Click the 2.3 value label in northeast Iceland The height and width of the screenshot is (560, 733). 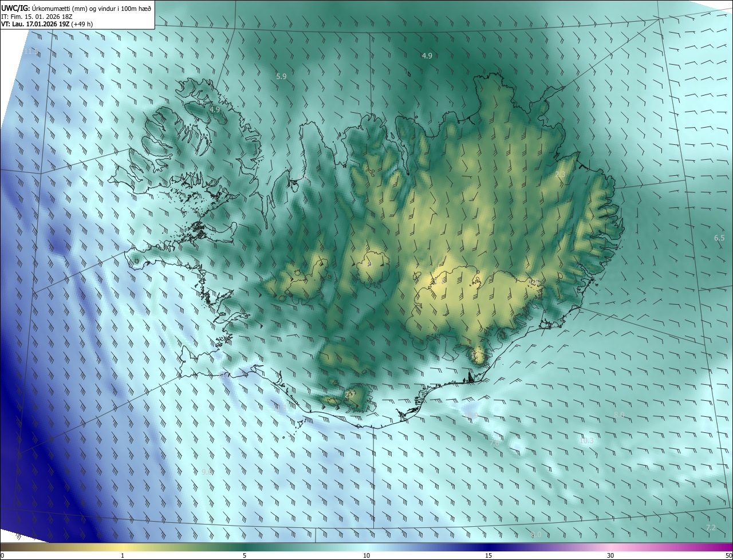[x=560, y=174]
